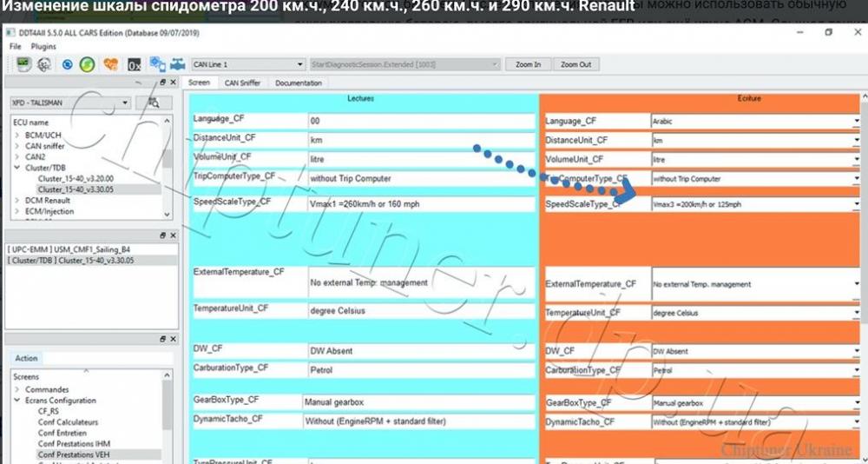Click the main screen vertical scrollbar

pyautogui.click(x=865, y=277)
